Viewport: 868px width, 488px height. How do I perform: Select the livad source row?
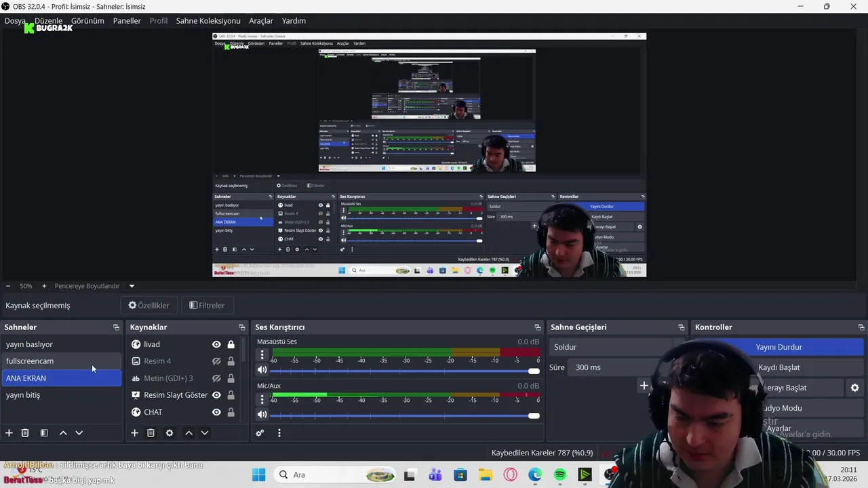183,344
